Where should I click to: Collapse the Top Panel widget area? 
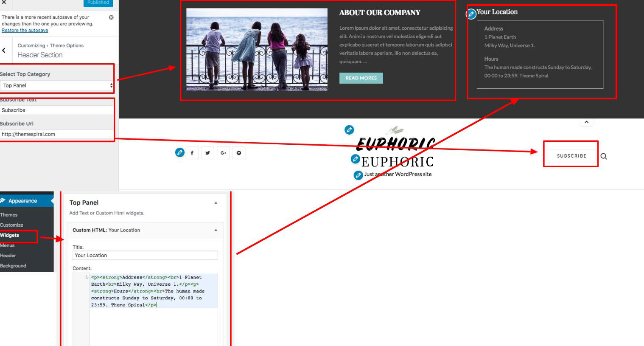tap(216, 203)
